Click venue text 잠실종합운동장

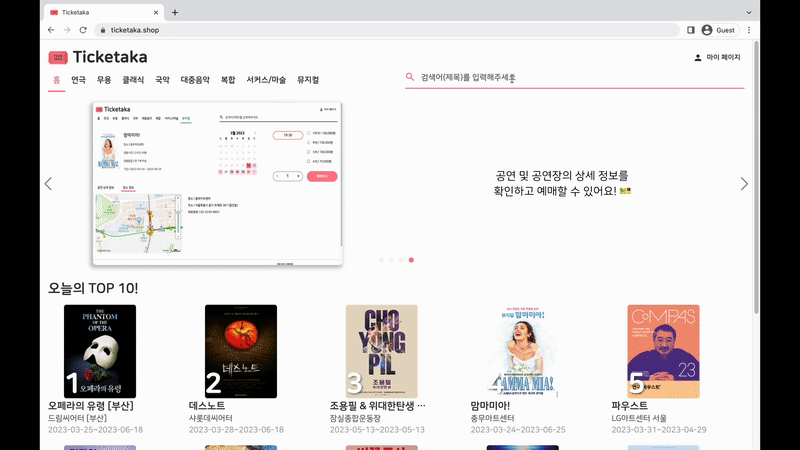click(355, 418)
